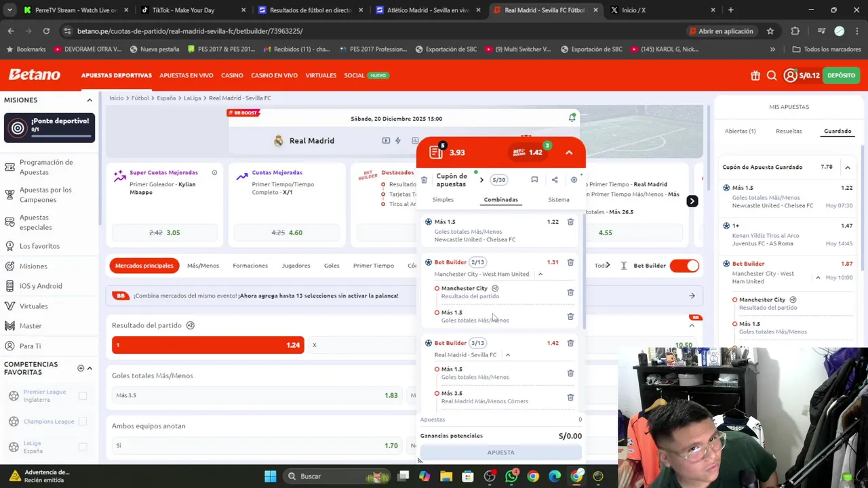This screenshot has height=488, width=868.
Task: Collapse the saved Bet Builder Manchester City legs
Action: pyautogui.click(x=818, y=278)
